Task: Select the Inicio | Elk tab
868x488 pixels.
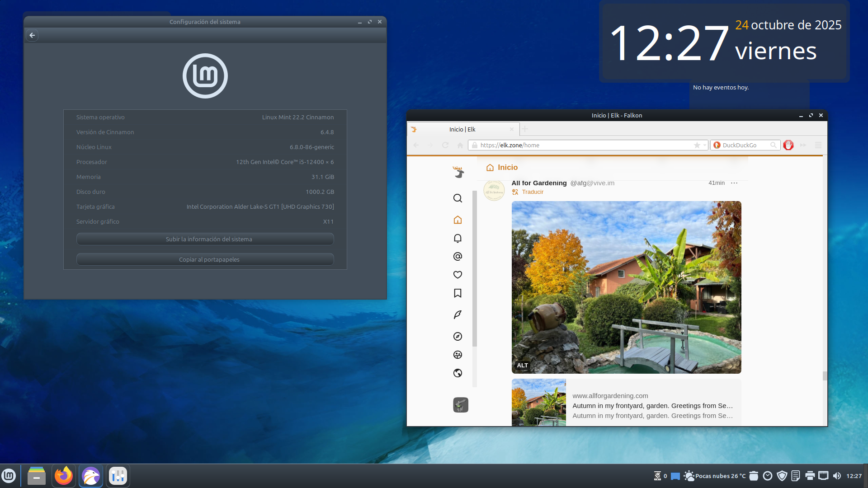Action: pos(462,129)
